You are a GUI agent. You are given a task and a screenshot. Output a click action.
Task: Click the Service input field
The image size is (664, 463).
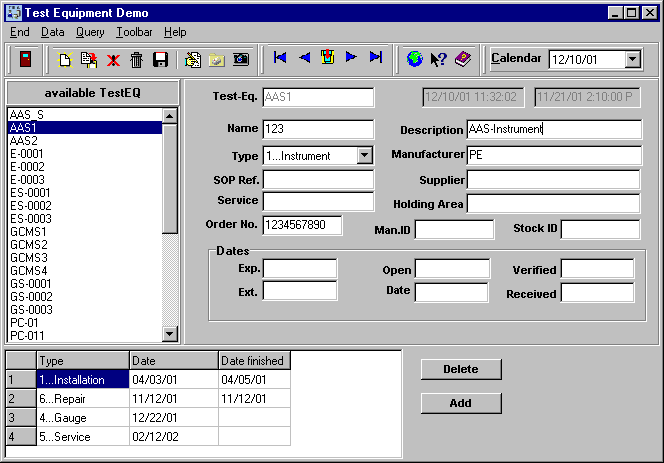click(x=318, y=201)
